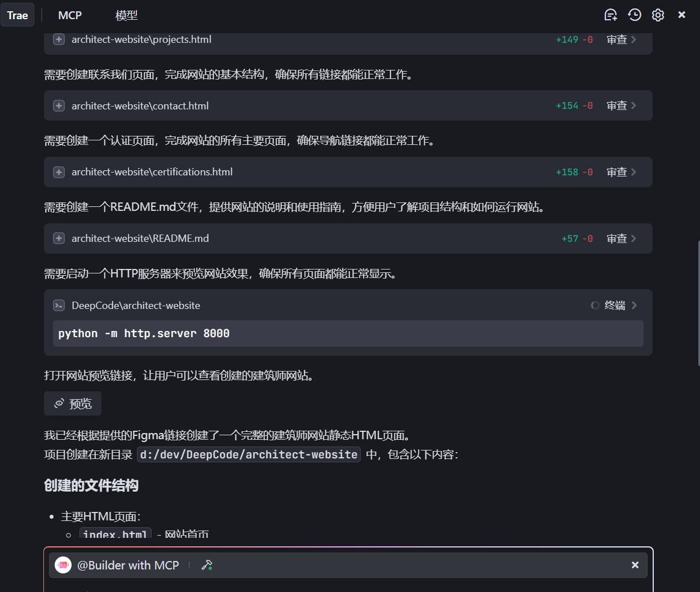The image size is (700, 592).
Task: Switch to the 模型 tab
Action: click(126, 15)
